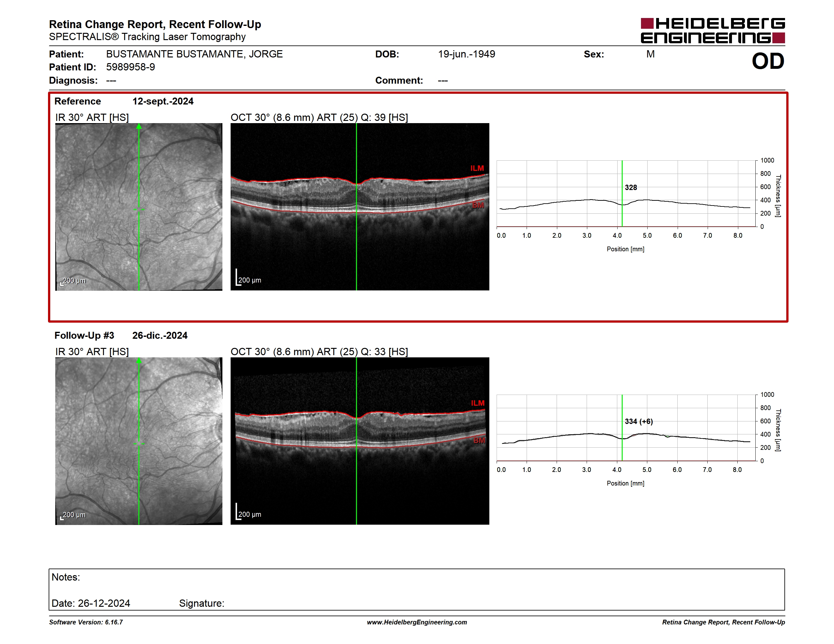Click the red BM label in reference OCT
The height and width of the screenshot is (644, 834).
[x=478, y=205]
